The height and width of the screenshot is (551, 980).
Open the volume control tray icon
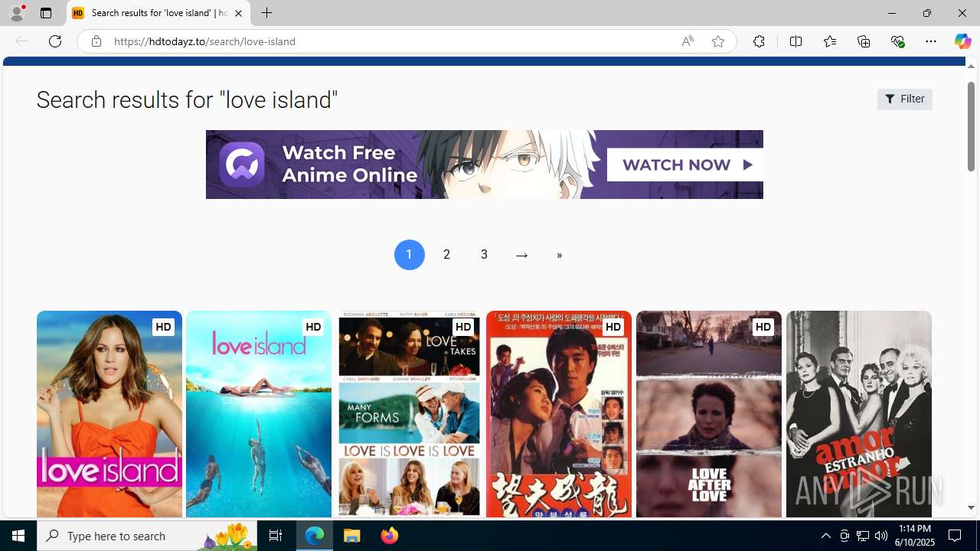coord(881,536)
